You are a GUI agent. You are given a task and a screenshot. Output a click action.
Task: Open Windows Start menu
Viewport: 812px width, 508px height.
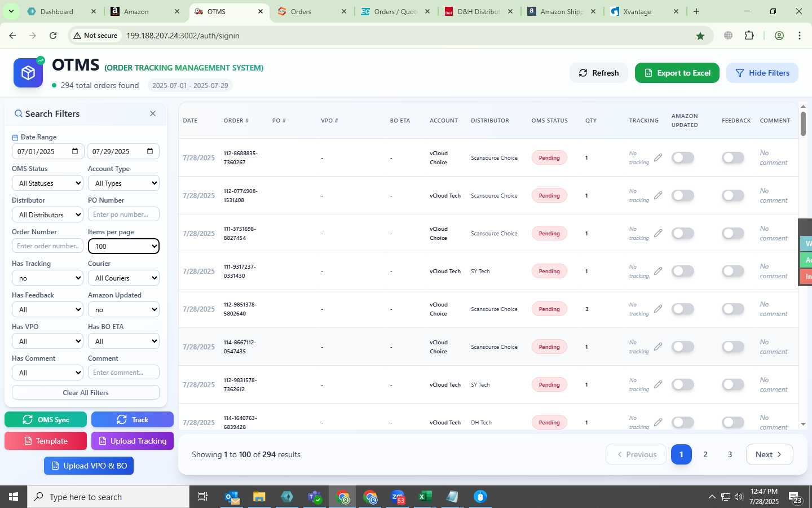(14, 497)
